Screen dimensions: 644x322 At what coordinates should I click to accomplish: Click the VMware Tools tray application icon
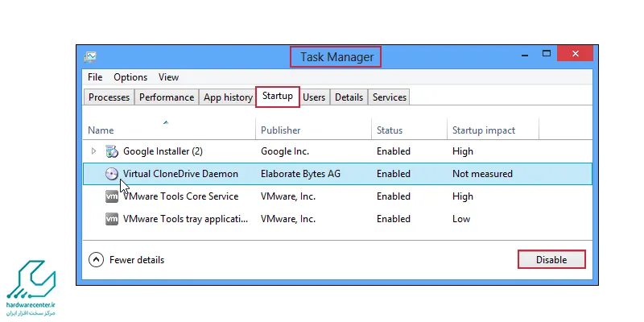pyautogui.click(x=112, y=219)
